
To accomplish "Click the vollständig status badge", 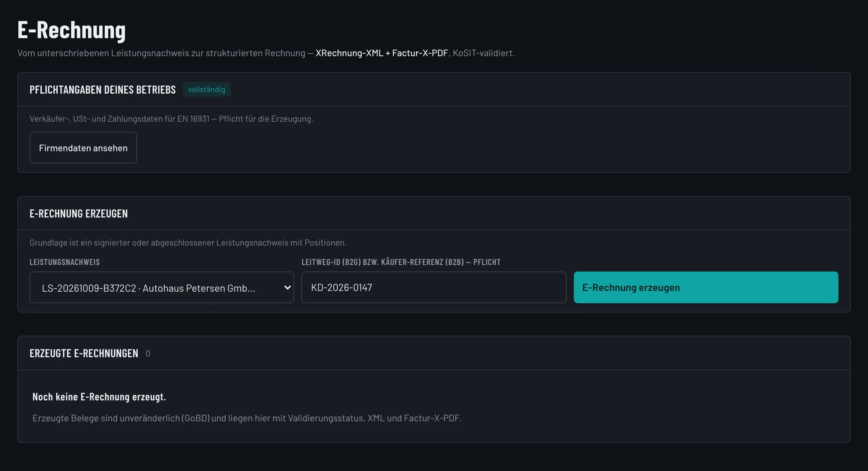I will [207, 89].
